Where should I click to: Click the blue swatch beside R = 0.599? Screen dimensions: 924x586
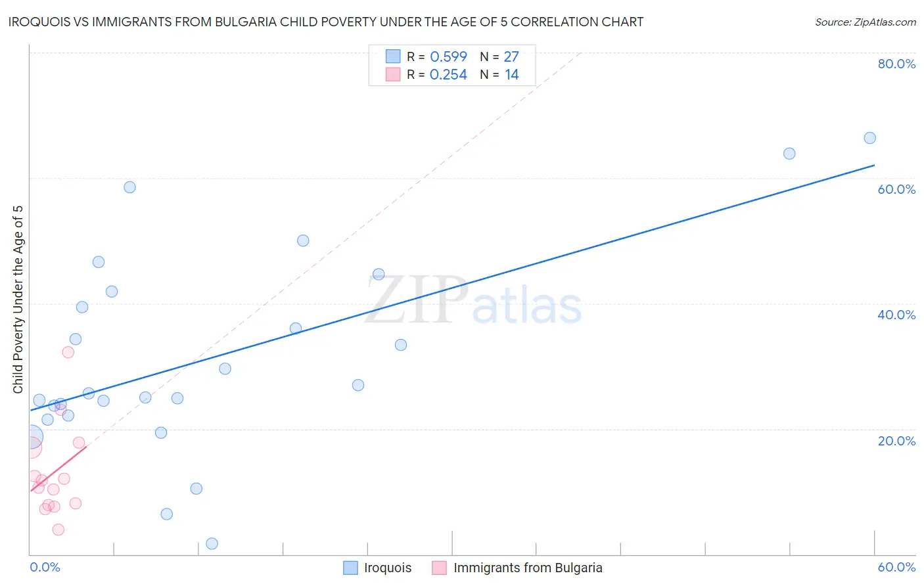coord(393,56)
